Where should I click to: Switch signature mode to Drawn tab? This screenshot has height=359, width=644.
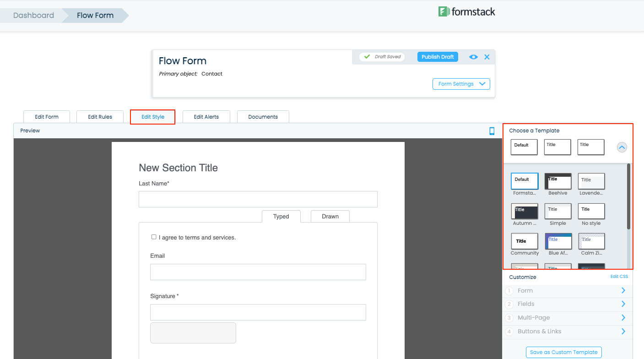click(330, 217)
